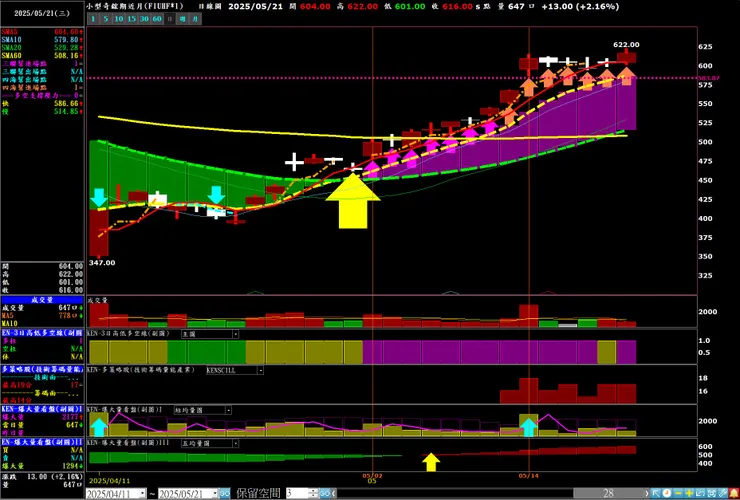Click the KEN-3日高低多空線 blue panel header
This screenshot has width=740, height=500.
(42, 333)
